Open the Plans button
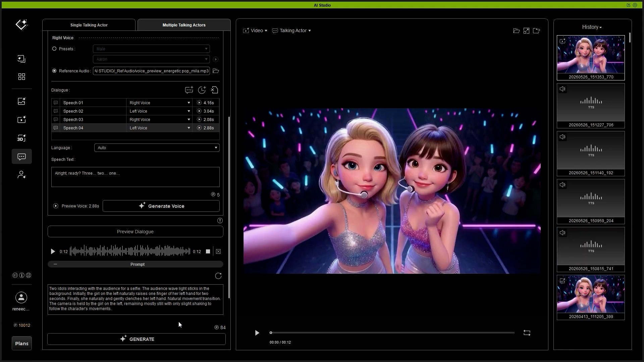 pyautogui.click(x=22, y=344)
